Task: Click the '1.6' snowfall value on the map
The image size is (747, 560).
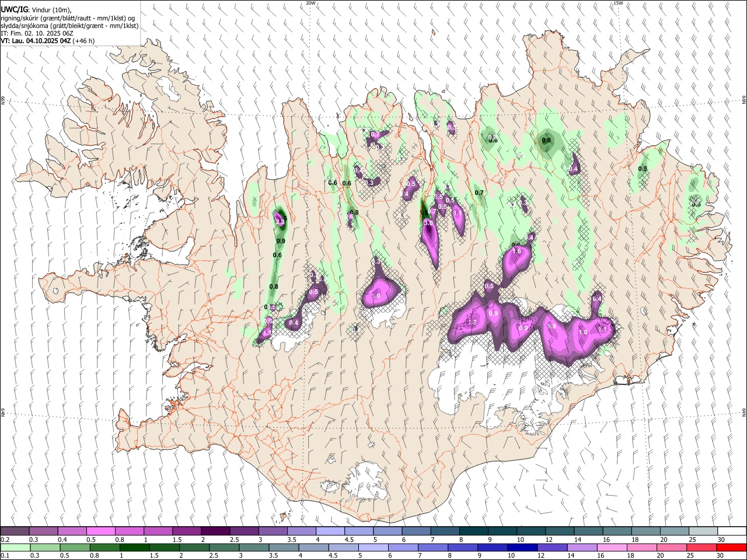Action: (x=516, y=251)
